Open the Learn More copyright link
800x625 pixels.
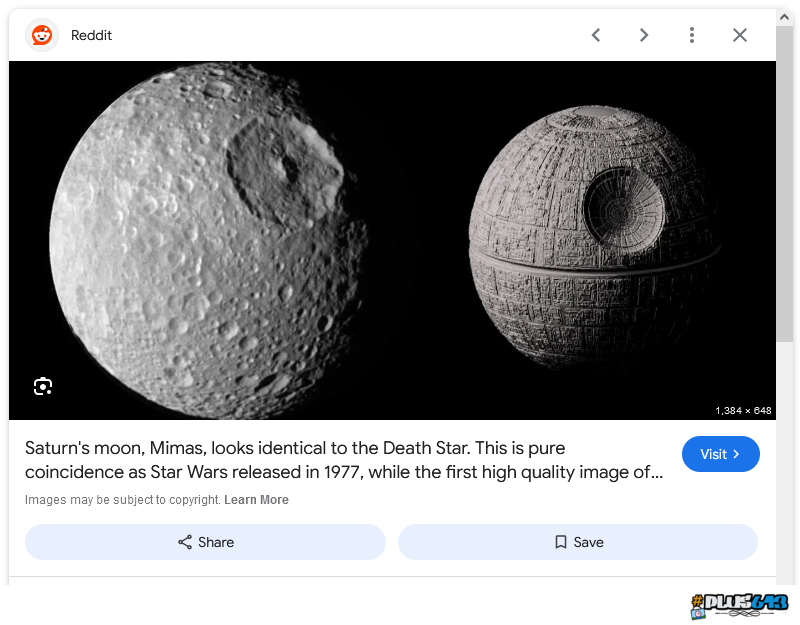(256, 500)
